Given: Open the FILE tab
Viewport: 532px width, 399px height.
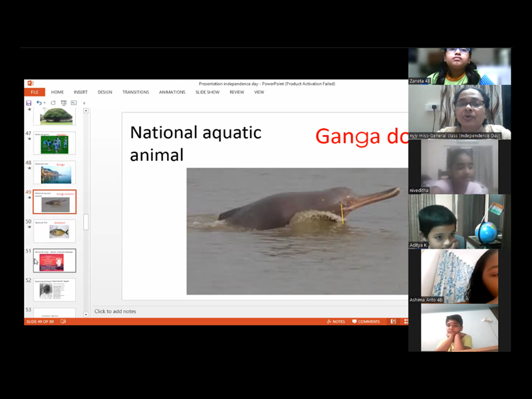Looking at the screenshot, I should (x=34, y=92).
